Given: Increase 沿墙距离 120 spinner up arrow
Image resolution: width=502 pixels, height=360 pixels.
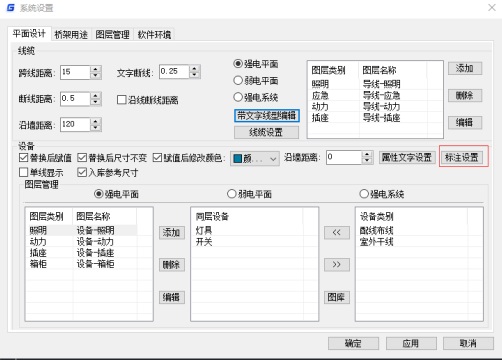Looking at the screenshot, I should coord(95,121).
